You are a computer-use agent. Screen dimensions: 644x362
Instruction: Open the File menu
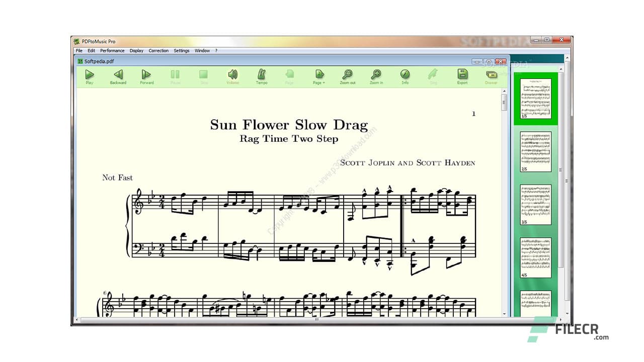click(79, 50)
